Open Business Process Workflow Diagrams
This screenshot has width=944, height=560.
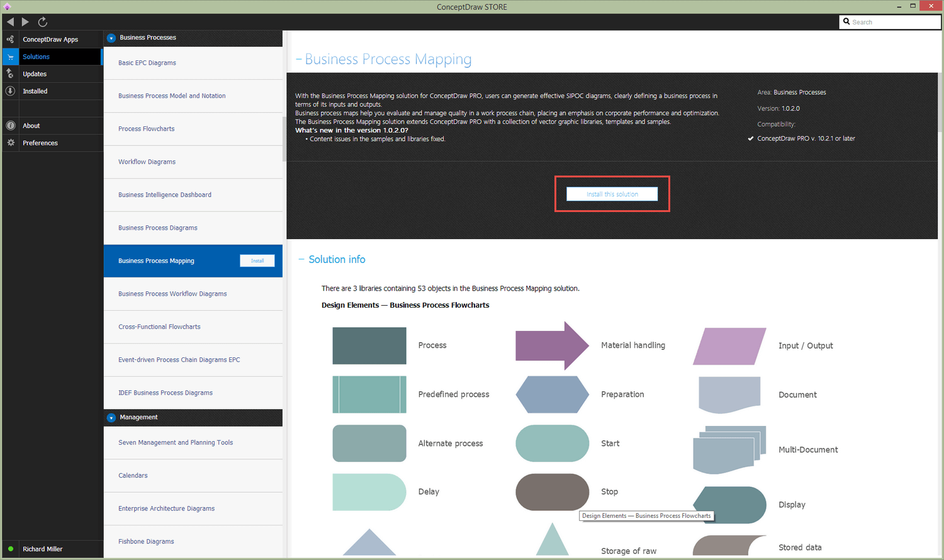(x=193, y=294)
